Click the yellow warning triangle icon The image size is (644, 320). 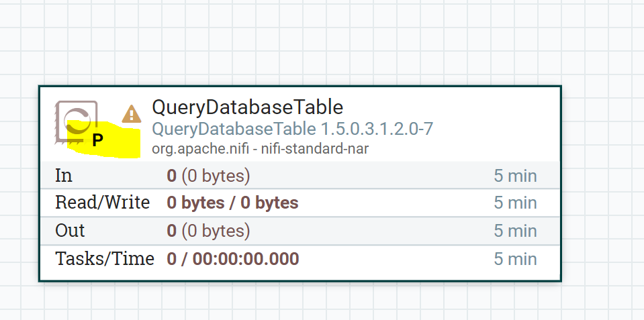(x=132, y=113)
